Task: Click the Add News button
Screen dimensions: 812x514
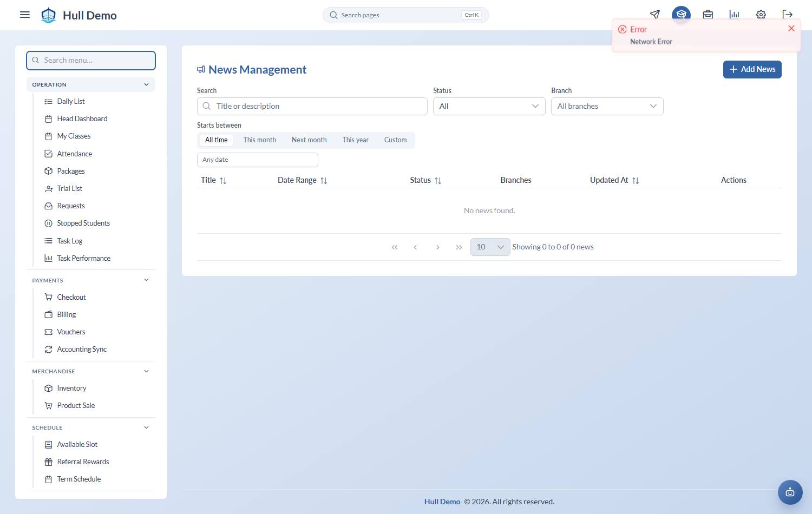Action: tap(752, 69)
